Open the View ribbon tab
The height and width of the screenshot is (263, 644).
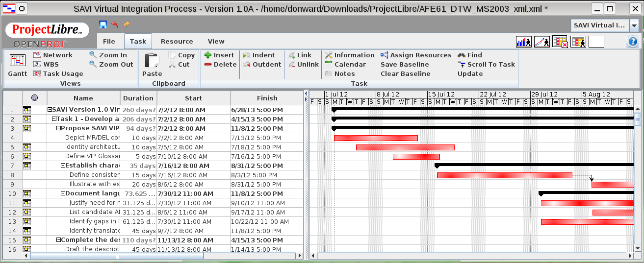216,42
